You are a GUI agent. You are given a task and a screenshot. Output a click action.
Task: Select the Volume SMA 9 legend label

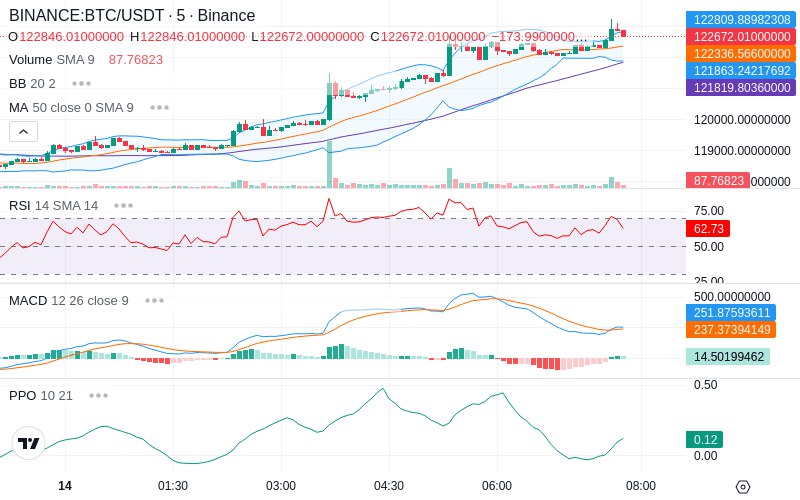coord(52,60)
